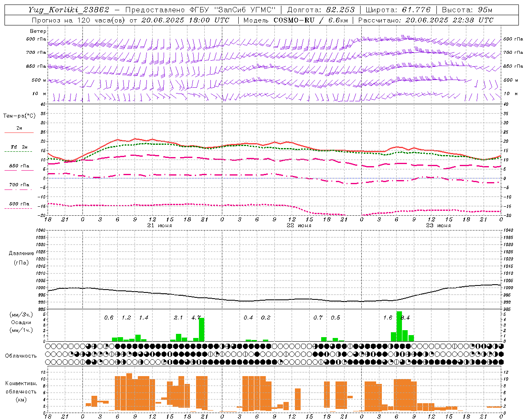Click the 'Ветер' wind panel label
Viewport: 525px width, 420px height.
38,31
